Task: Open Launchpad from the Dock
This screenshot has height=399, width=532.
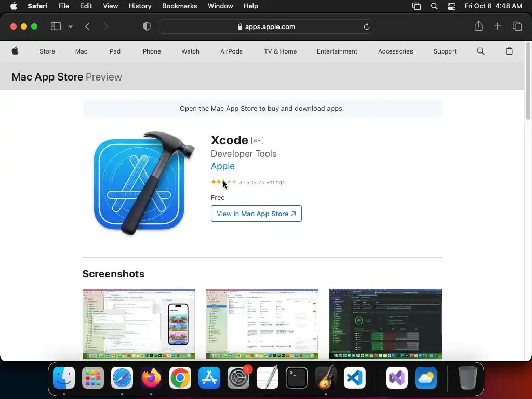Action: point(93,378)
